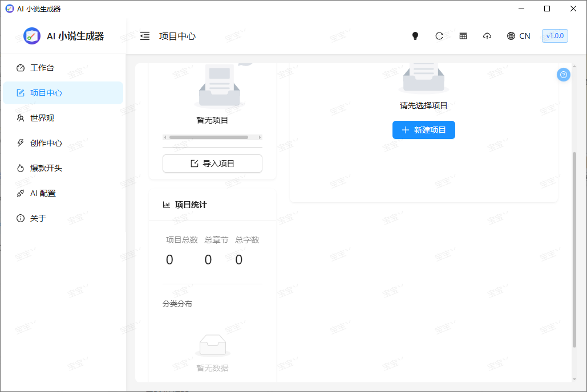Click the refresh icon in the top toolbar

439,35
